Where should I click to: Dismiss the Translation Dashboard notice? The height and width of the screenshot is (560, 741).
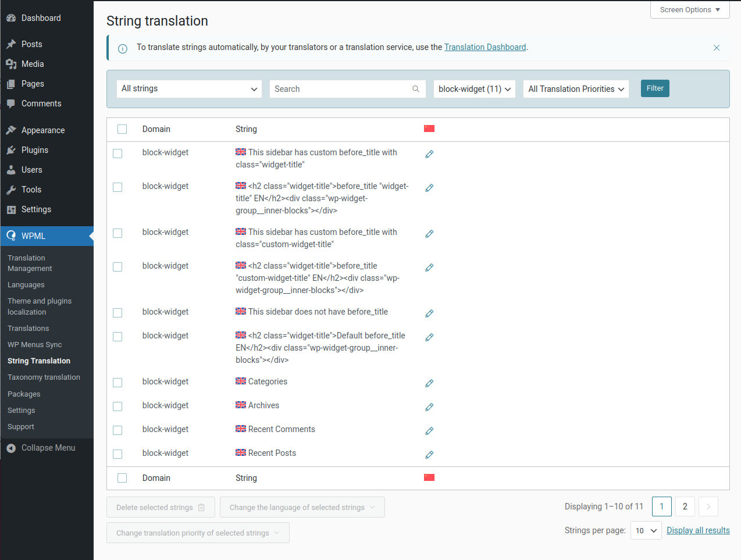[717, 48]
